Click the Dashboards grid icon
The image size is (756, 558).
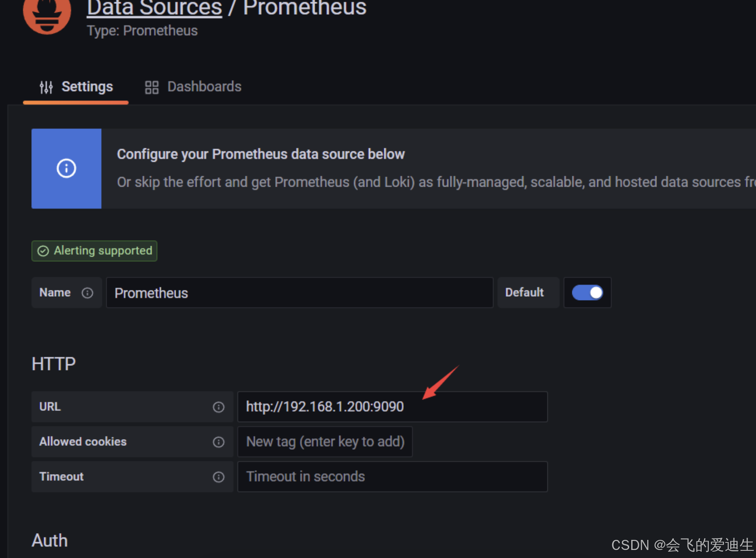152,87
